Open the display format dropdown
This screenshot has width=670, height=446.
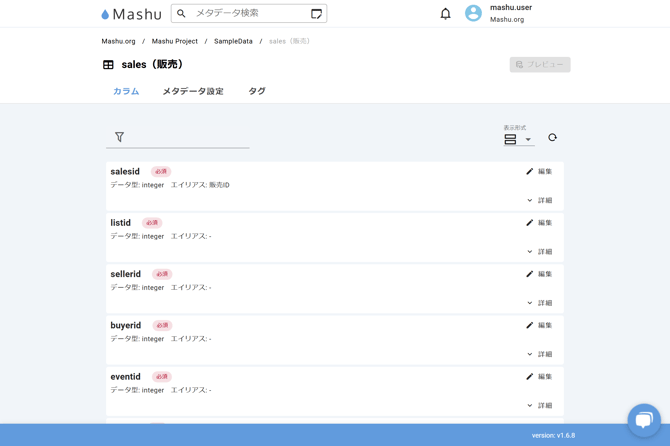(518, 139)
